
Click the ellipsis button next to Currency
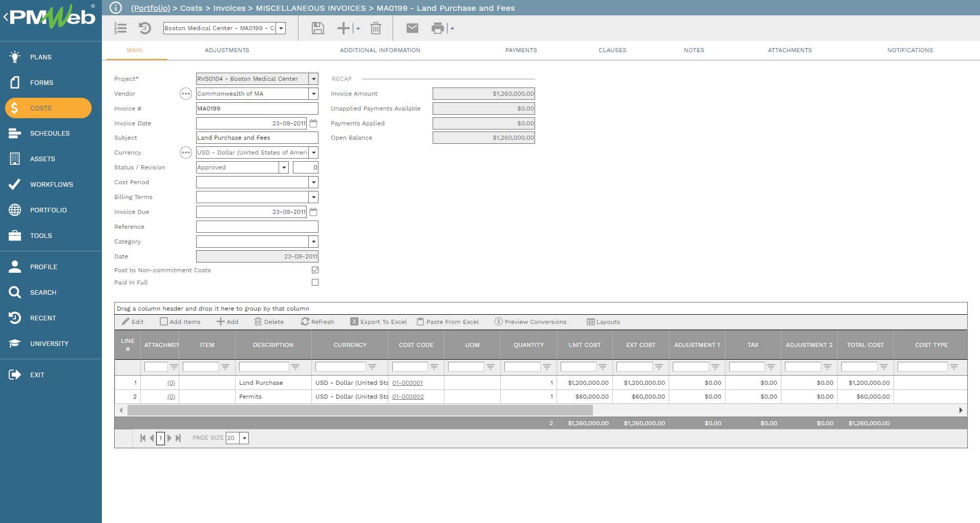click(185, 152)
